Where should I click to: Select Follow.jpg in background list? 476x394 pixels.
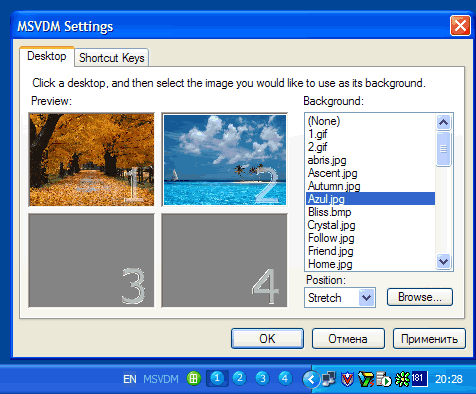point(370,238)
